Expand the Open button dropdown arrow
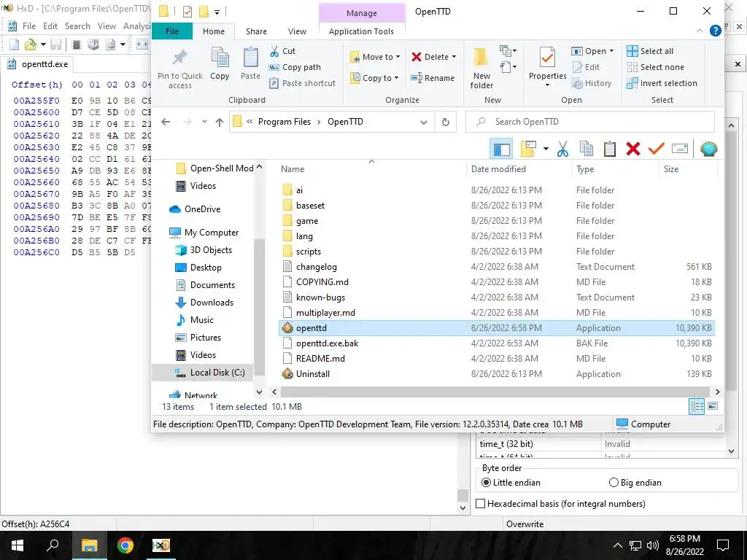The height and width of the screenshot is (560, 747). click(x=611, y=51)
